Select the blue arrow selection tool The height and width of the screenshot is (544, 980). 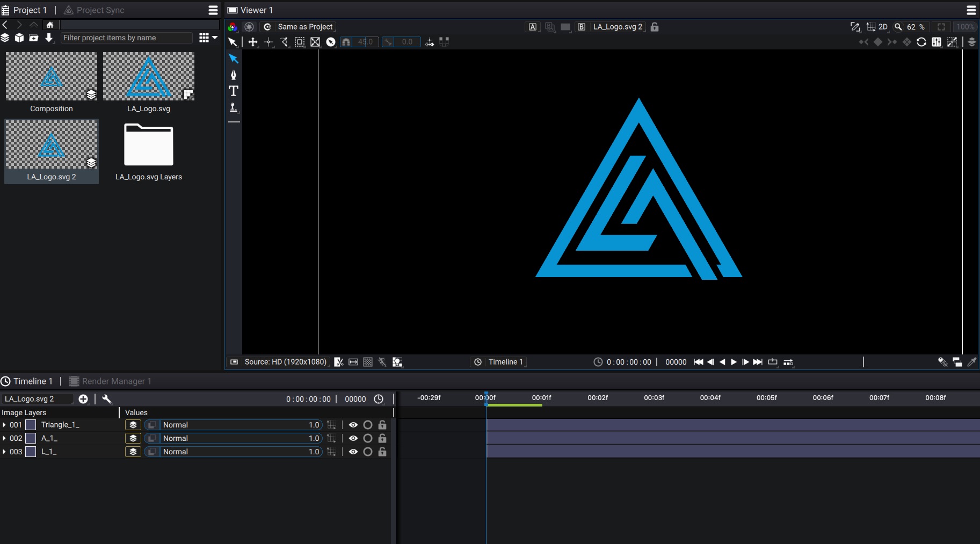click(x=234, y=59)
